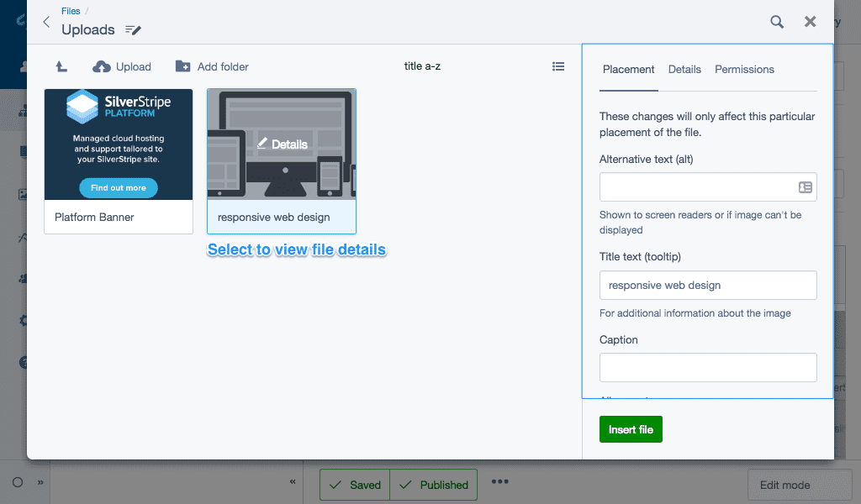Close the file insert dialog
Image resolution: width=861 pixels, height=504 pixels.
(x=810, y=22)
